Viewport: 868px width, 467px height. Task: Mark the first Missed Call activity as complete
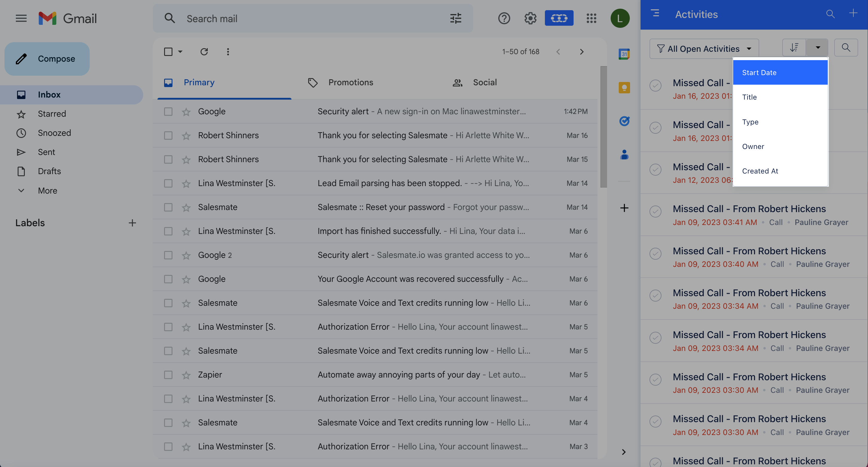click(x=655, y=85)
